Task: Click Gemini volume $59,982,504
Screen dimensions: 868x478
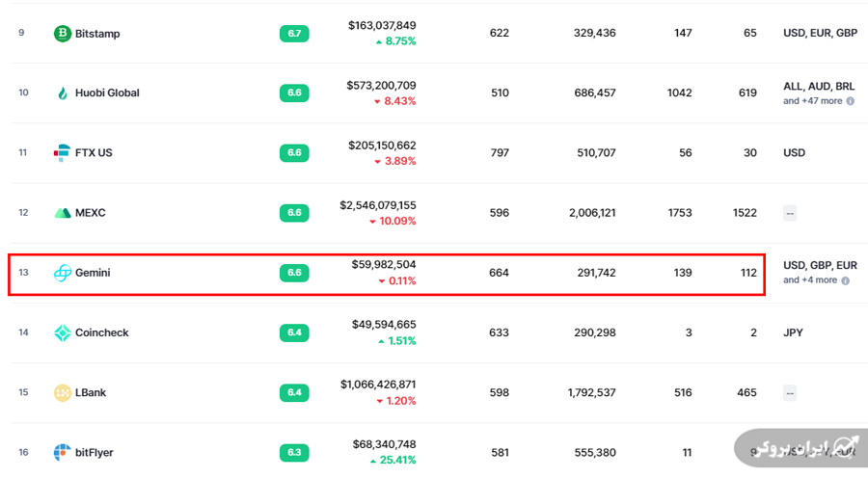Action: click(x=384, y=265)
